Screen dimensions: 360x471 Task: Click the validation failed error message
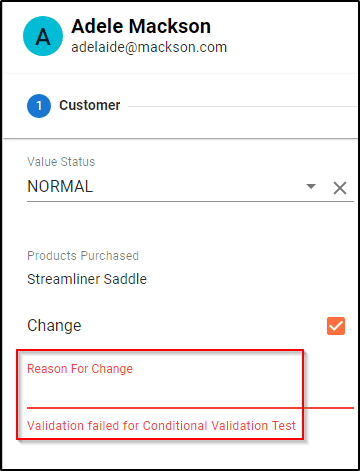click(161, 426)
